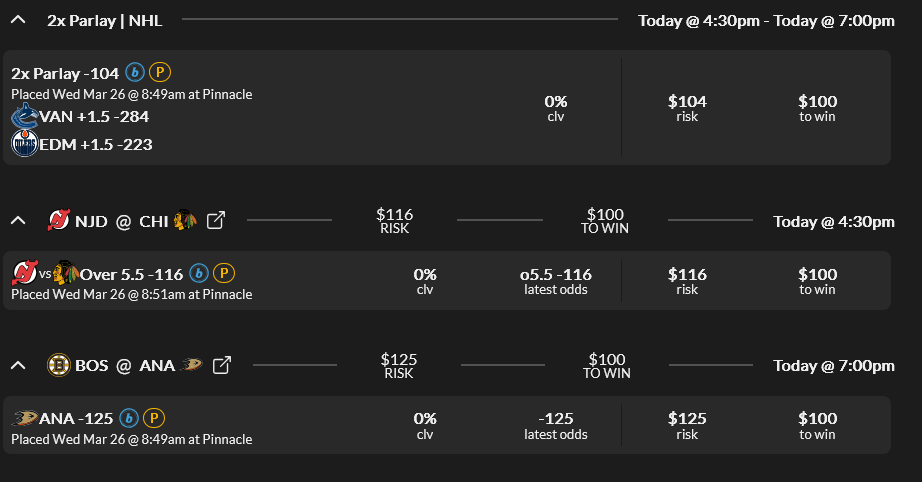The height and width of the screenshot is (482, 922).
Task: Click Pinnacle 'P' icon beside ANA -125
Action: point(153,417)
